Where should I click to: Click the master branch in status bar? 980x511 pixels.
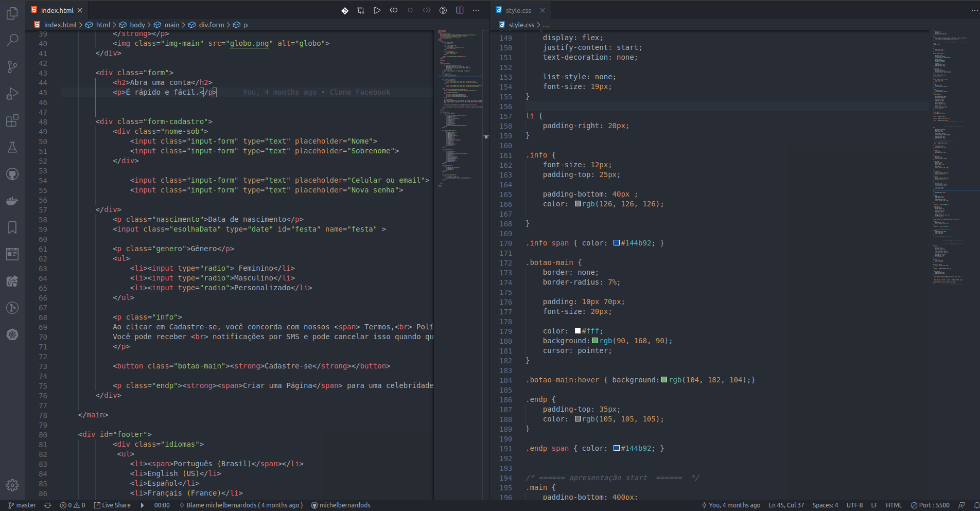click(x=22, y=505)
